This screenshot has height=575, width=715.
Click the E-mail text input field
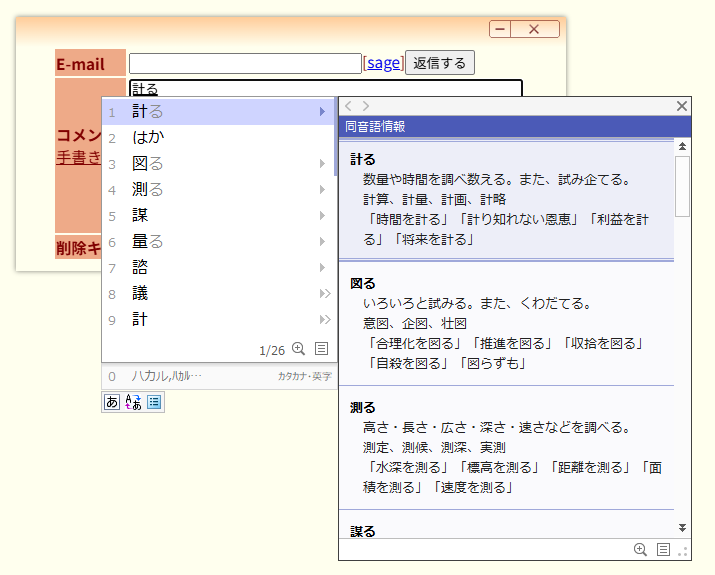(245, 63)
